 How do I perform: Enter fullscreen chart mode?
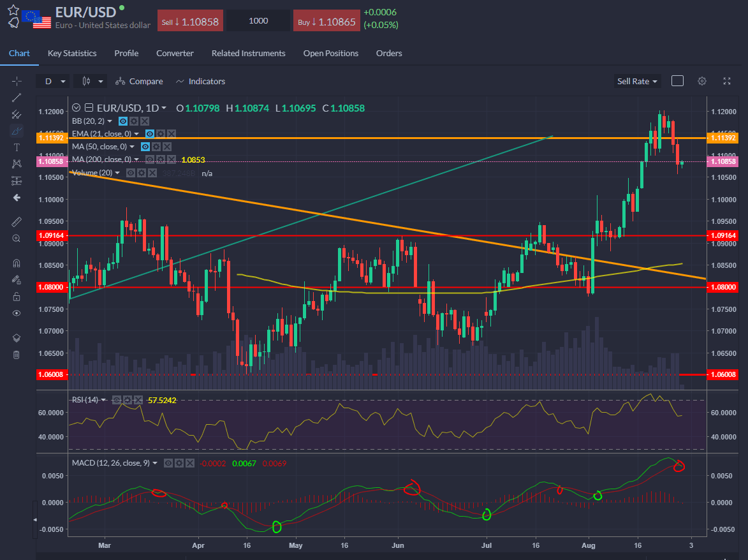point(727,81)
